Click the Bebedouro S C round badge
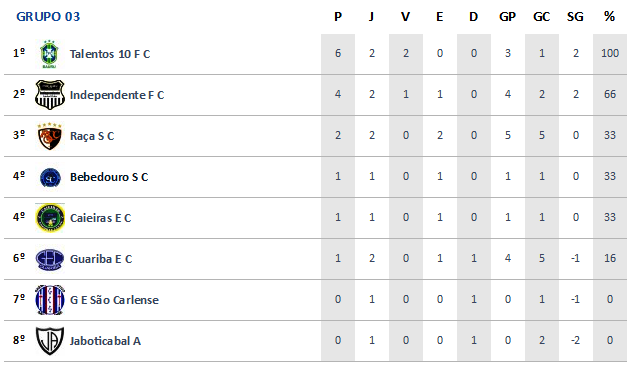The height and width of the screenshot is (376, 627). pyautogui.click(x=50, y=178)
